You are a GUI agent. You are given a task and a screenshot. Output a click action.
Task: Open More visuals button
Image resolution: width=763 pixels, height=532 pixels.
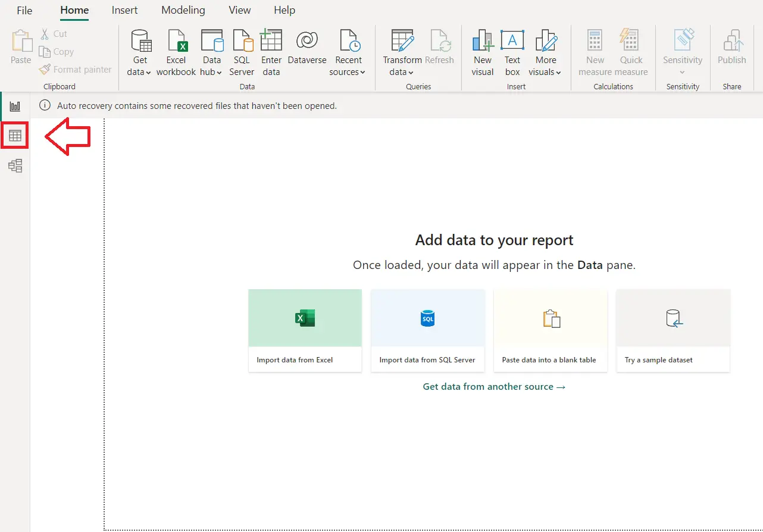545,52
